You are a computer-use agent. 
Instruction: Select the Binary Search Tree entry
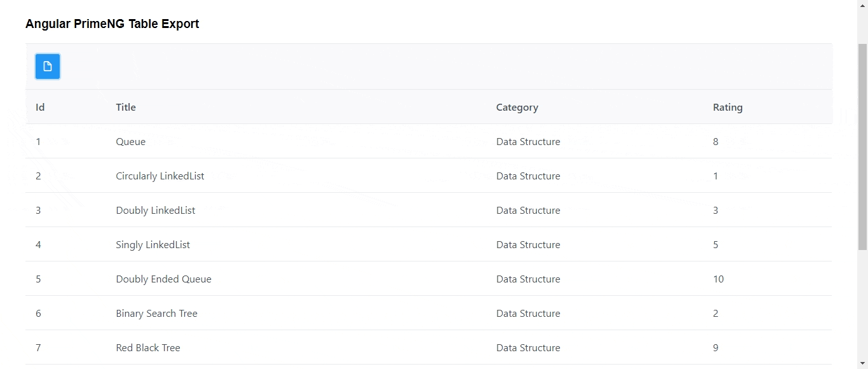click(x=157, y=314)
